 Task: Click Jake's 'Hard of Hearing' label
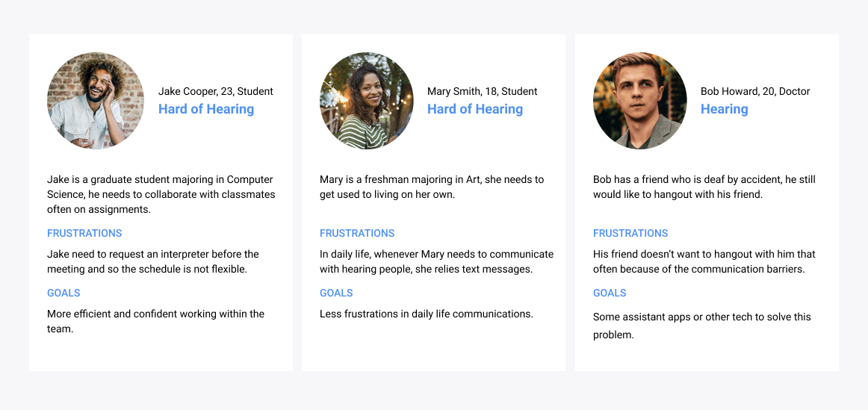click(x=206, y=109)
